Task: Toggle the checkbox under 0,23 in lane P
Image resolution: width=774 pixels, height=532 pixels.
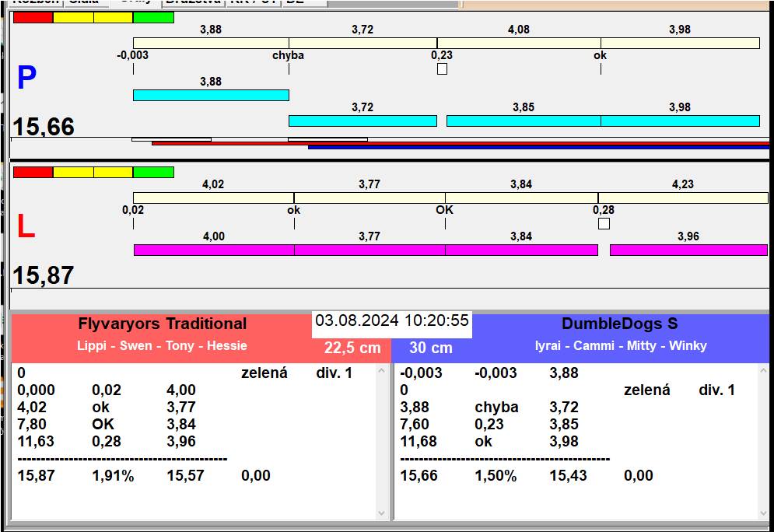Action: click(442, 68)
